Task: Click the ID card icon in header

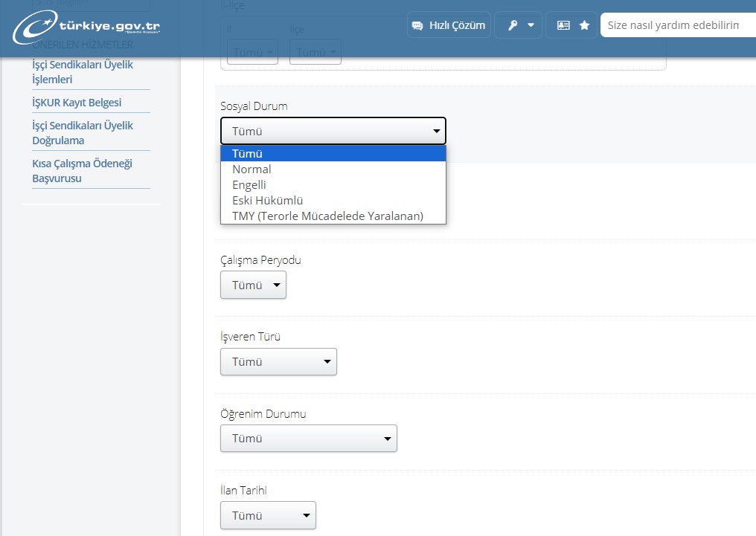Action: [x=563, y=25]
